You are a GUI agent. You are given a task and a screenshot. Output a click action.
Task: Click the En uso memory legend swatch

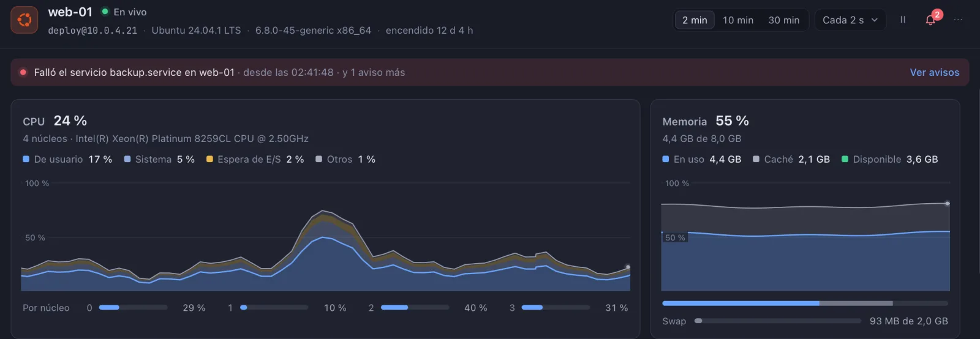pyautogui.click(x=666, y=159)
